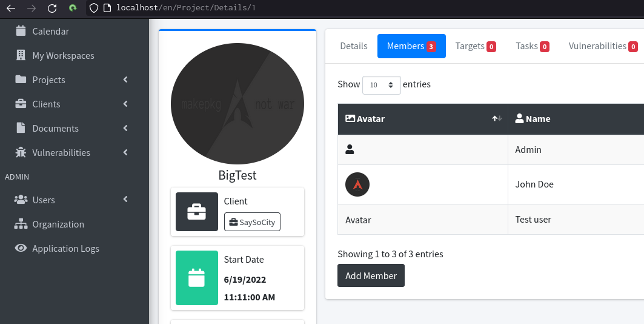
Task: Click the red 3 badge on Members
Action: [x=431, y=47]
